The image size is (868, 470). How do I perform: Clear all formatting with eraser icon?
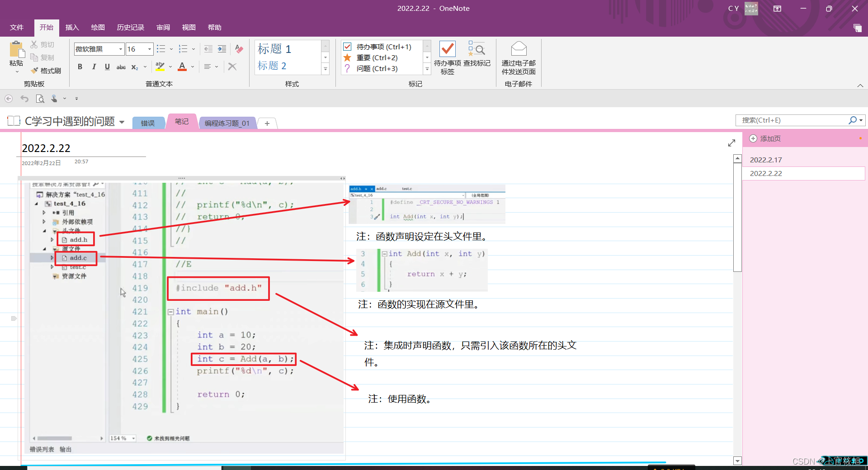(239, 49)
